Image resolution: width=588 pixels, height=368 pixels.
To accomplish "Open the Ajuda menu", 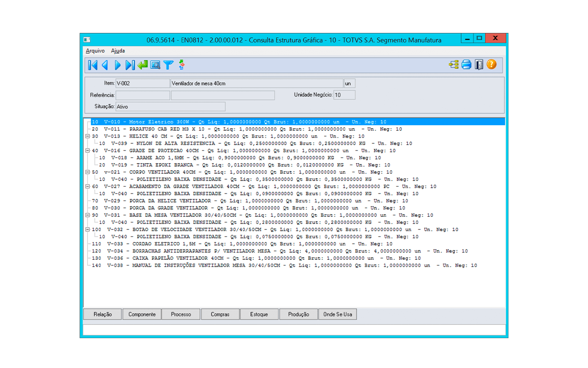I will tap(118, 51).
